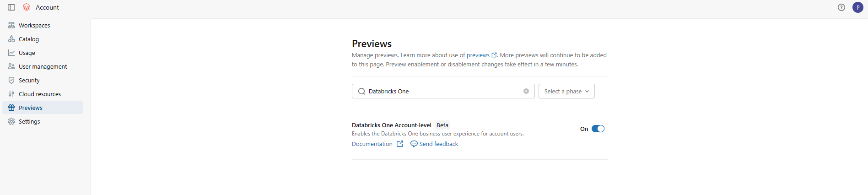Click the Databricks logo icon

tap(27, 7)
